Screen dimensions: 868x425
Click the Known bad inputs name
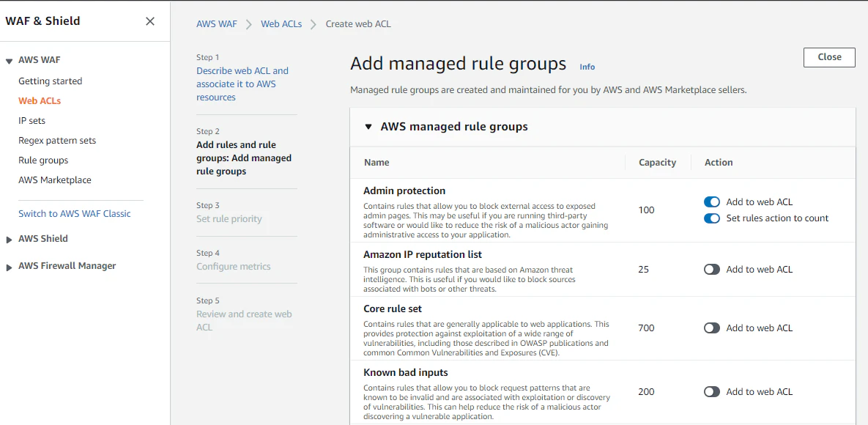(405, 372)
